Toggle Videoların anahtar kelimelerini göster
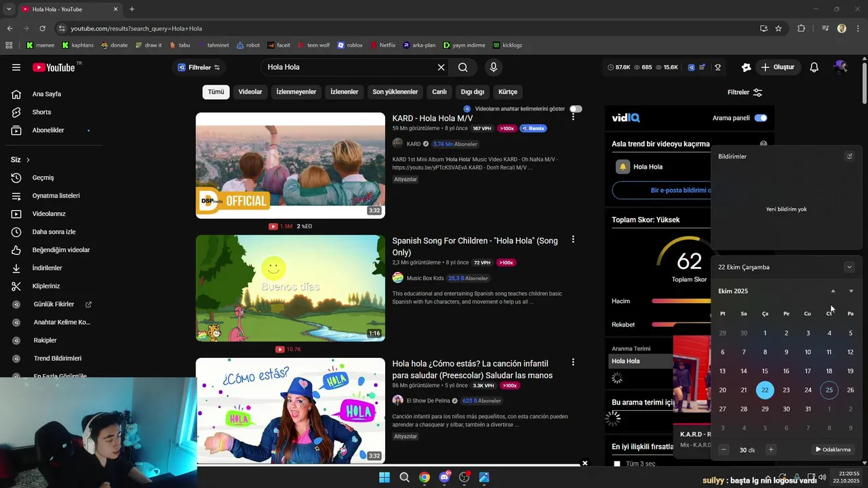The image size is (868, 488). pyautogui.click(x=576, y=109)
